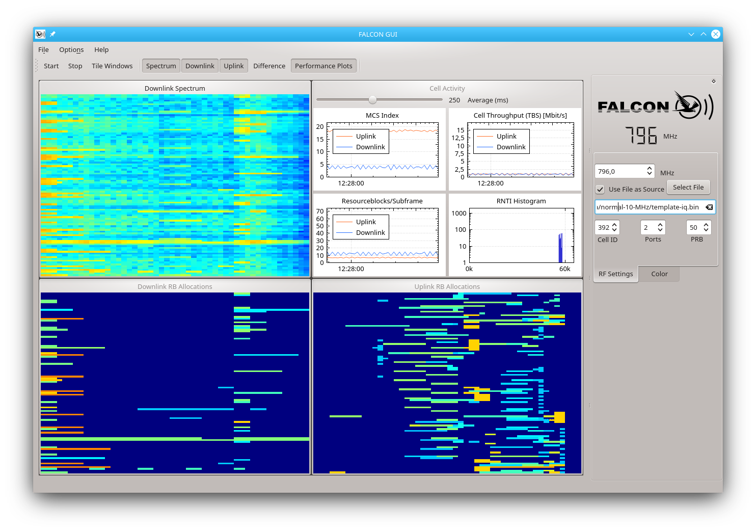Toggle the Difference view button
The height and width of the screenshot is (532, 756).
coord(269,66)
